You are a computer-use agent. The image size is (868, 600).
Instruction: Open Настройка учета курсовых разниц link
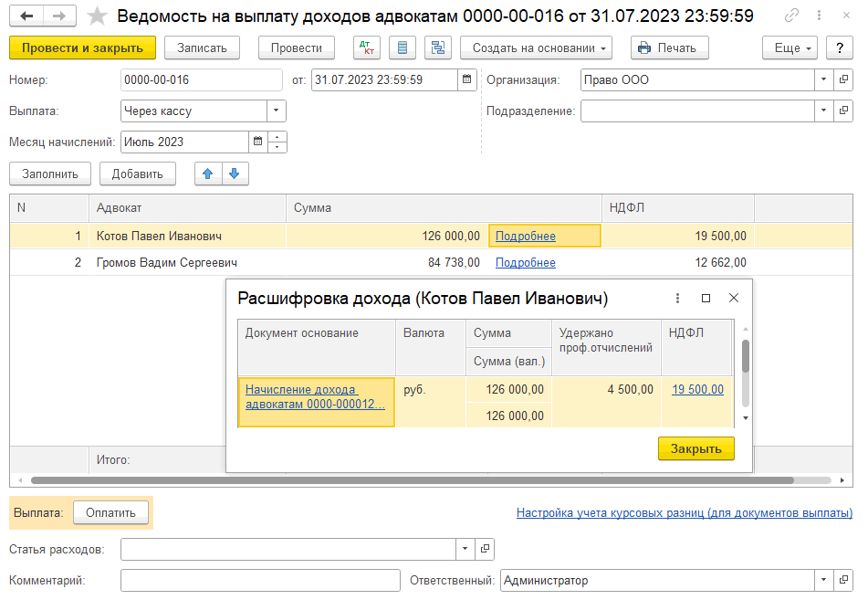click(x=684, y=513)
